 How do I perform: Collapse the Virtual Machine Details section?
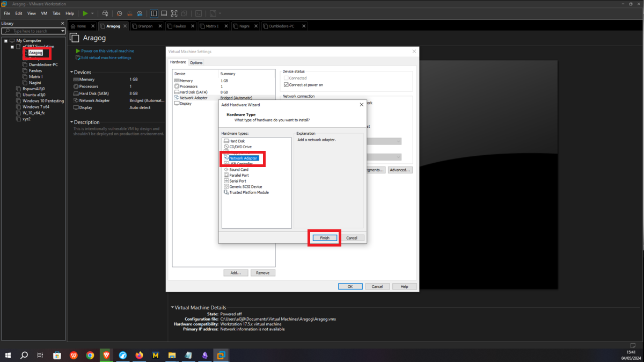(172, 308)
